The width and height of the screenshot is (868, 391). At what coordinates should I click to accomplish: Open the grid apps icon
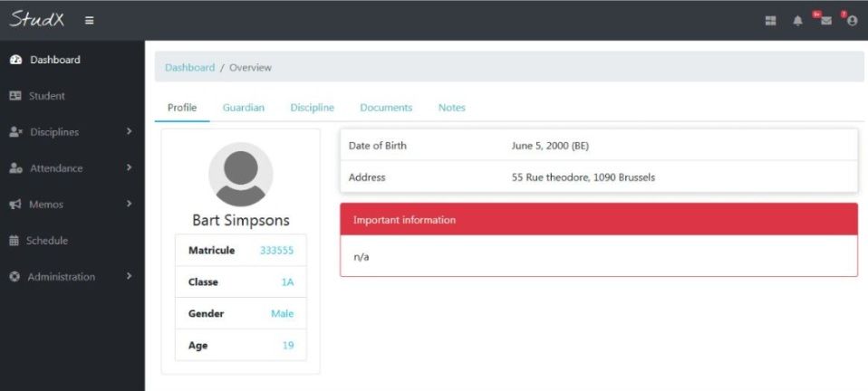pos(770,21)
